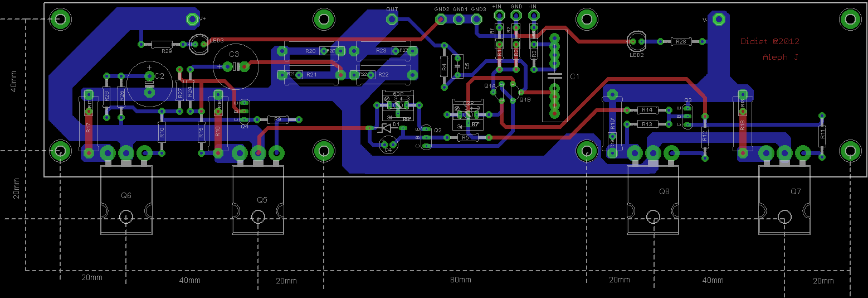Image resolution: width=868 pixels, height=298 pixels.
Task: Select the C3 capacitor footprint
Action: 235,68
